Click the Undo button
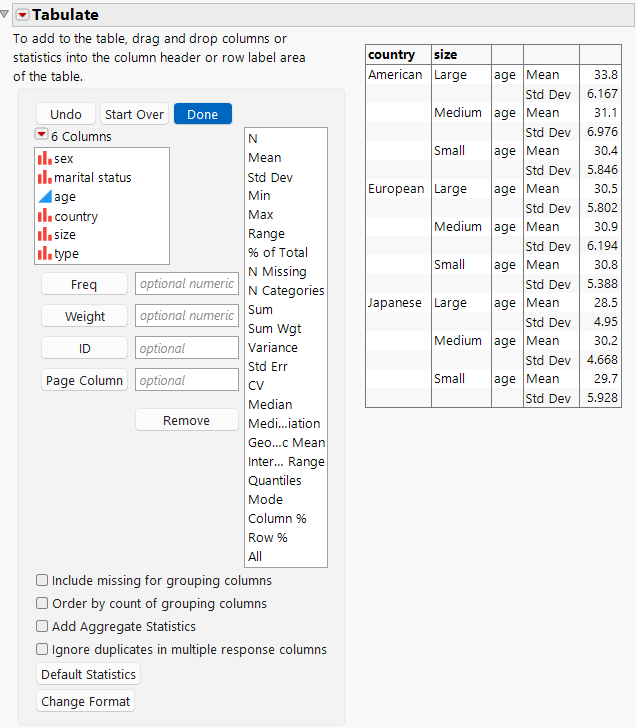This screenshot has height=728, width=636. [x=66, y=114]
